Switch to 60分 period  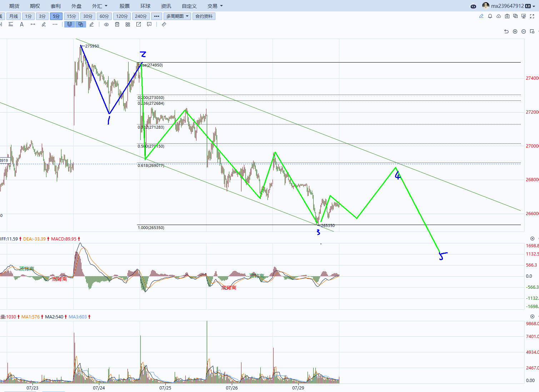(104, 16)
